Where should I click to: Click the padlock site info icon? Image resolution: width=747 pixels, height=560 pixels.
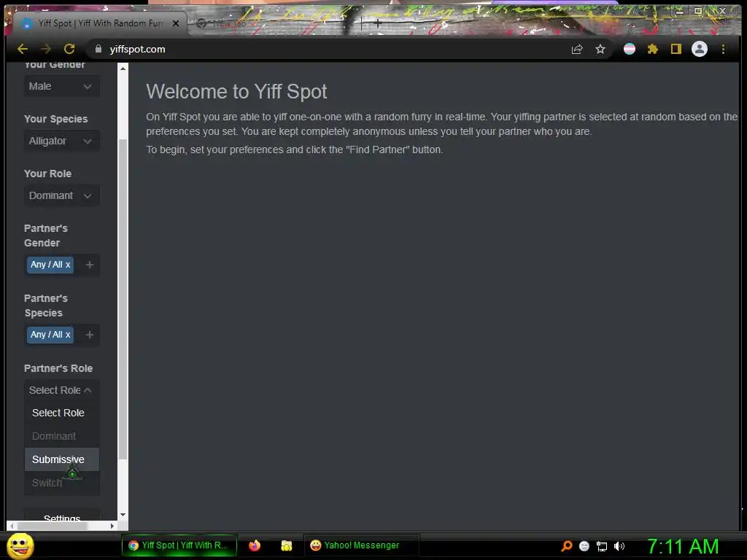98,49
